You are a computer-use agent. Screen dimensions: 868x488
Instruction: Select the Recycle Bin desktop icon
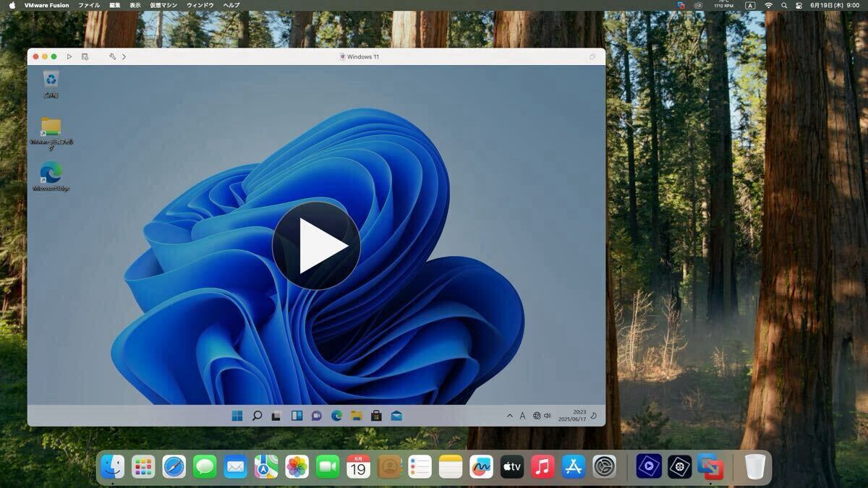[x=51, y=84]
